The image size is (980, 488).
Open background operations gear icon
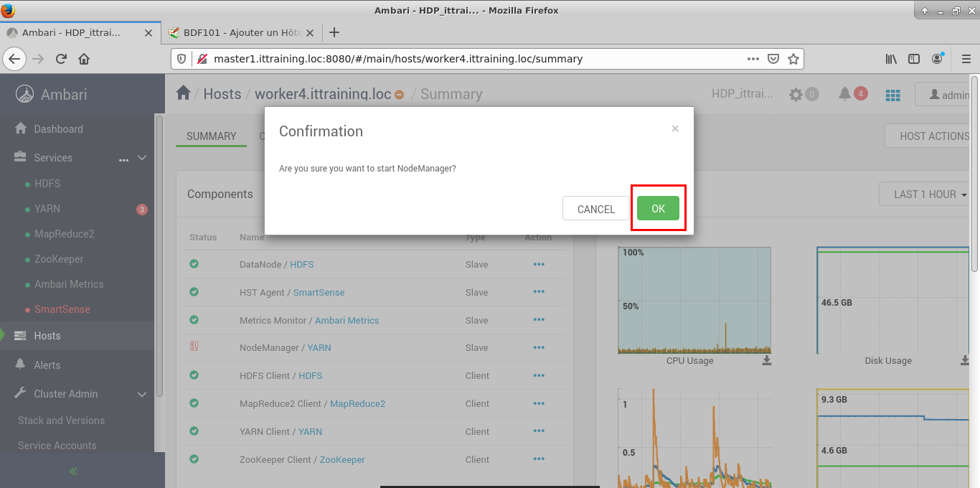[796, 95]
